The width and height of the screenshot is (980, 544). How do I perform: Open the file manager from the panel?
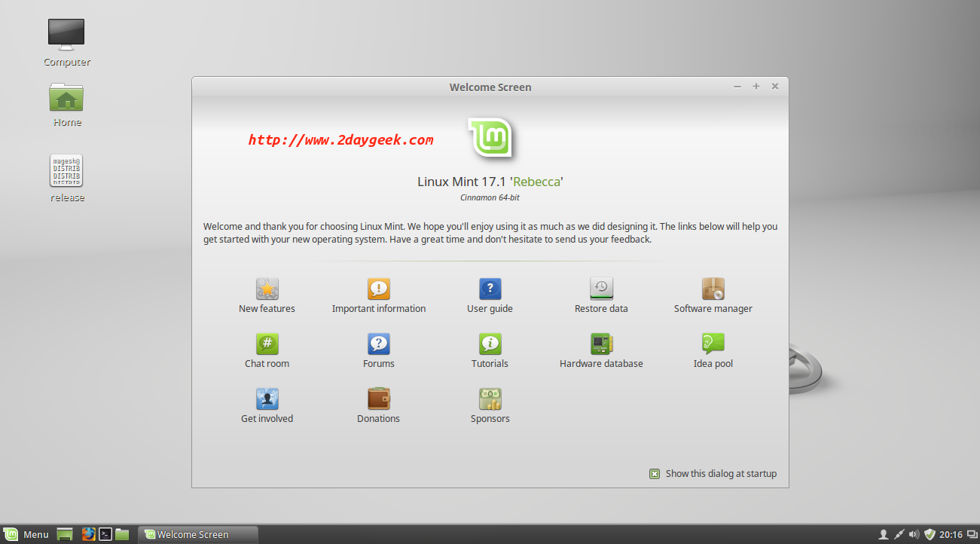pos(122,534)
